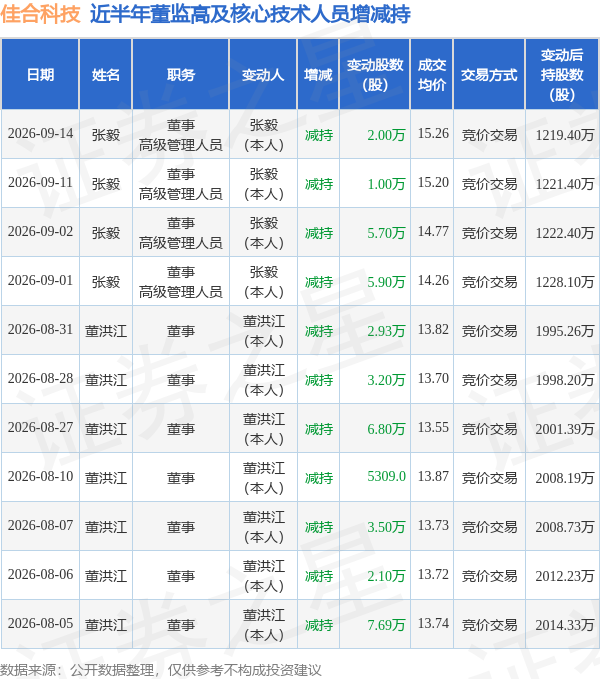Viewport: 600px width, 679px height.
Task: Click the 变动人 header cell
Action: point(263,74)
